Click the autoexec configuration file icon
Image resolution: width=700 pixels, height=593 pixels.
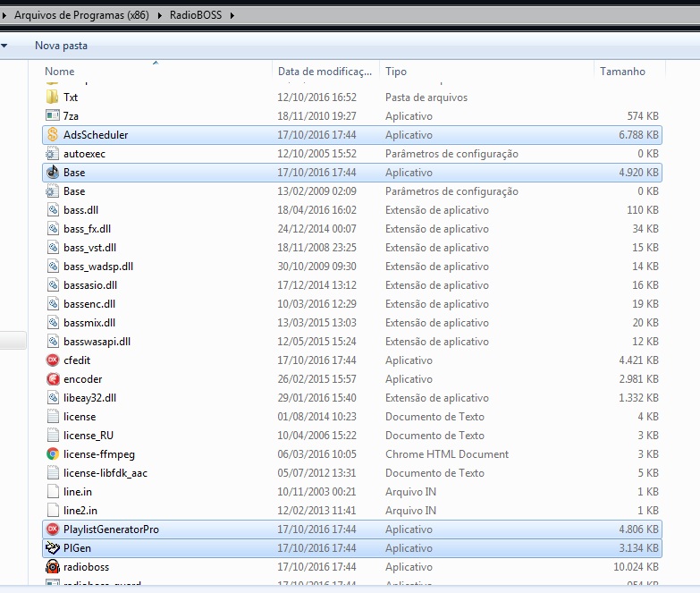(52, 154)
